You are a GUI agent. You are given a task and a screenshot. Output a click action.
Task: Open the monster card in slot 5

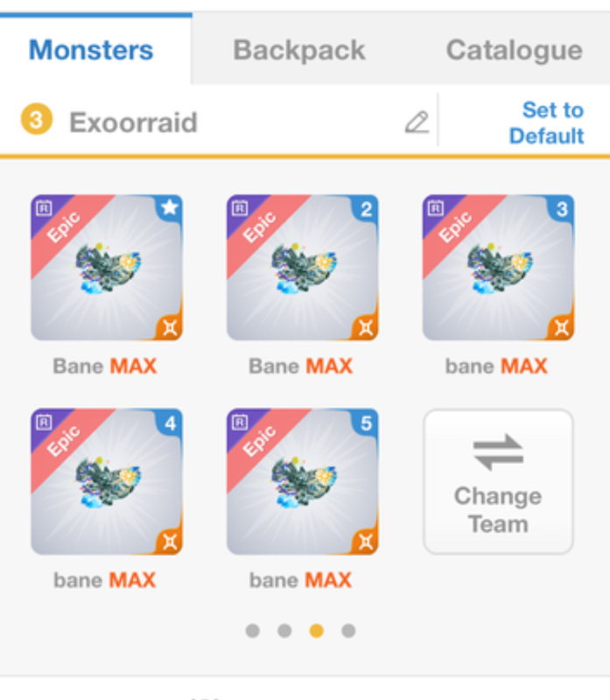pos(302,481)
